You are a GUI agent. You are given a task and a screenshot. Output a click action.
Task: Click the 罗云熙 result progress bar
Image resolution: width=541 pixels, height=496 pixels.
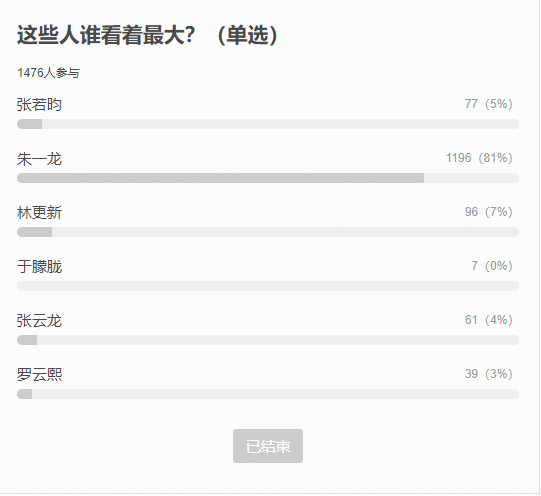coord(268,394)
